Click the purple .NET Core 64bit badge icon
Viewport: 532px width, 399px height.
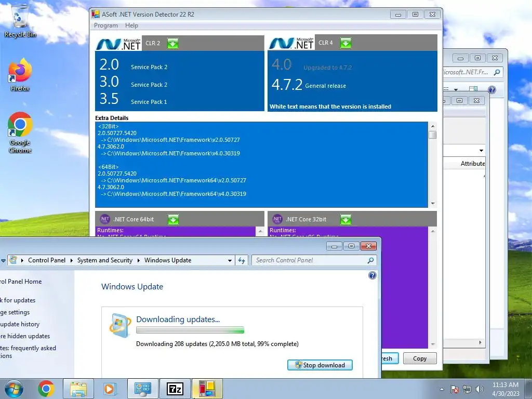[x=105, y=219]
